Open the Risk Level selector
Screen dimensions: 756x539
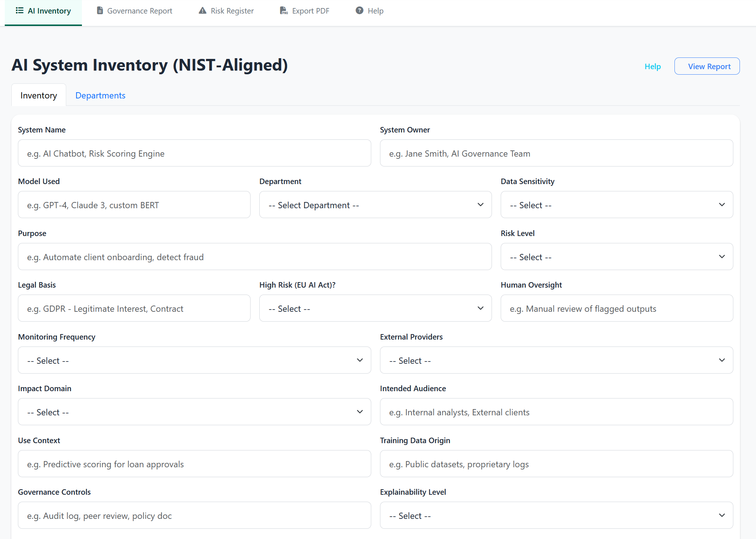617,257
